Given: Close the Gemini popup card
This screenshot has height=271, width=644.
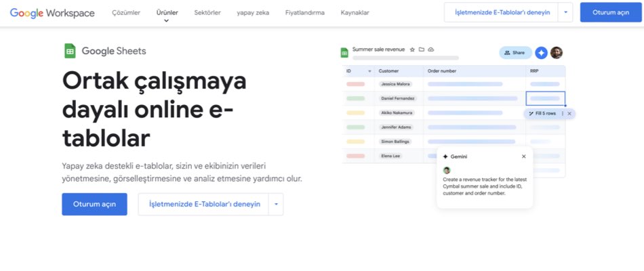Looking at the screenshot, I should [523, 157].
